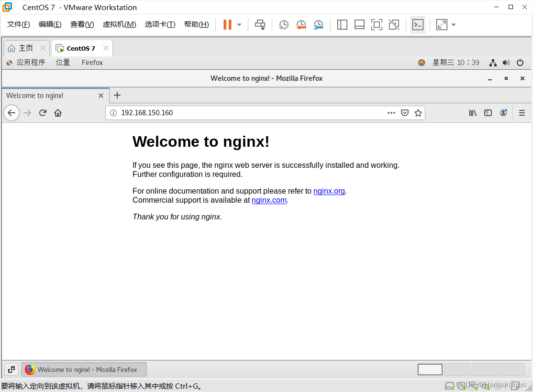Follow the nginx.org documentation link
The width and height of the screenshot is (533, 392).
(329, 191)
